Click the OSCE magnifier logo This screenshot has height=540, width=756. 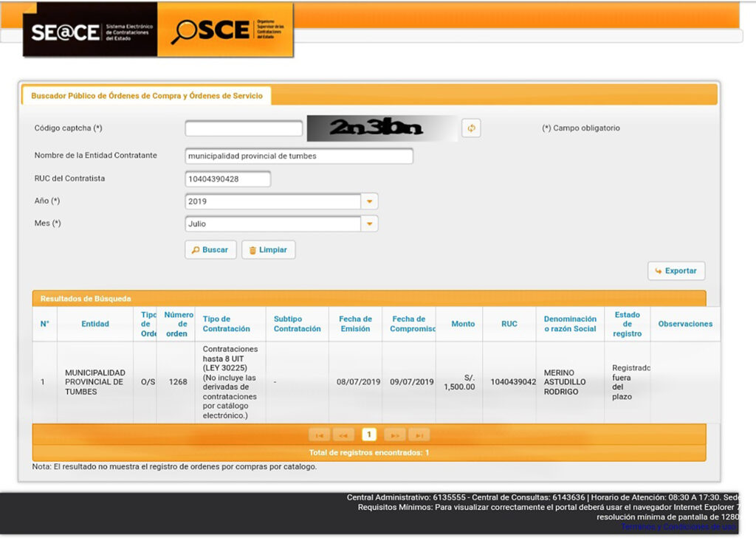coord(225,31)
